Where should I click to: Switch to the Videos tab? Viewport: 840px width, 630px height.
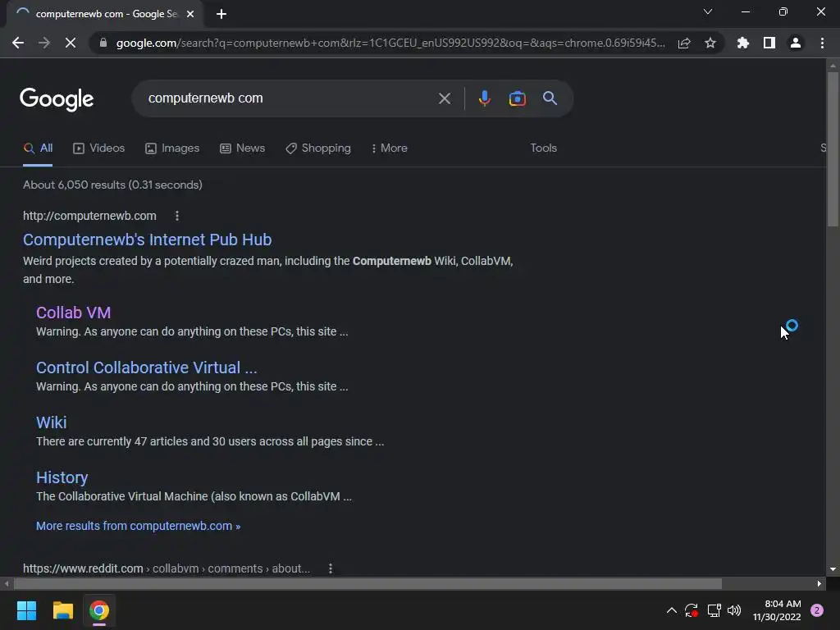point(98,148)
